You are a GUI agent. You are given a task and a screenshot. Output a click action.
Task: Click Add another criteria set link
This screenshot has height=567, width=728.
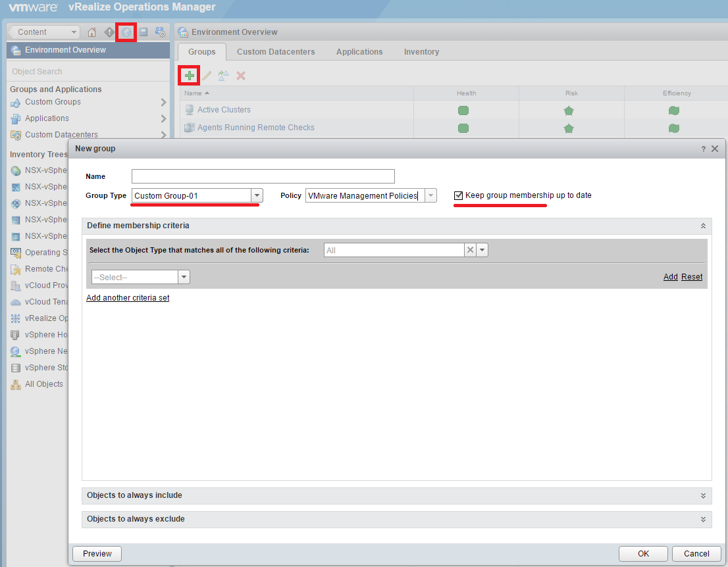tap(128, 298)
